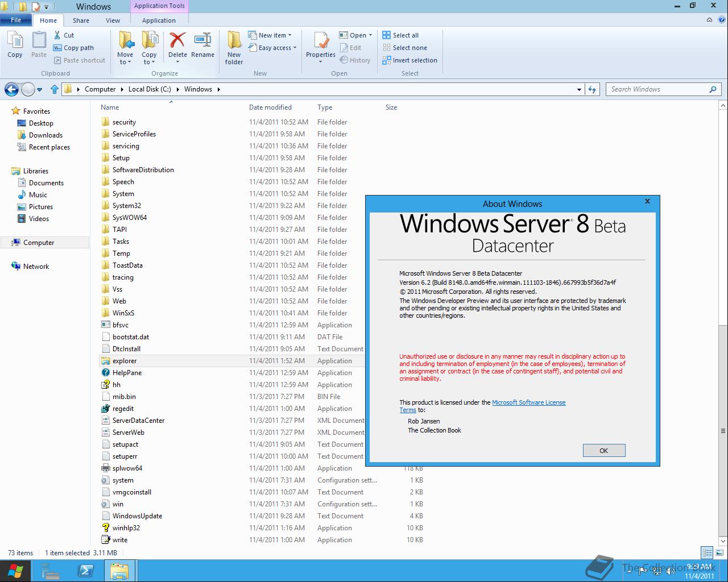Open the Copy to dropdown

tap(149, 59)
